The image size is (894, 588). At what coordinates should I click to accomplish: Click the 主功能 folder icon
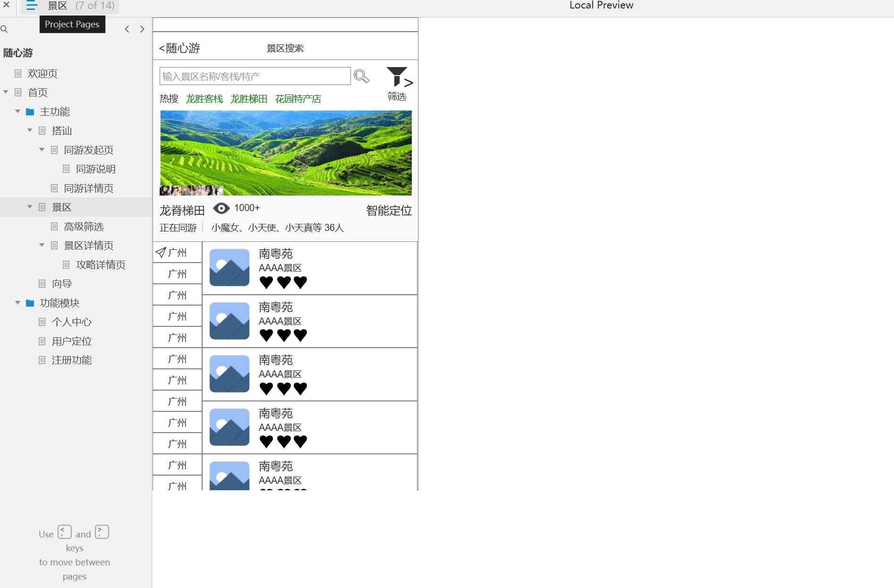tap(30, 112)
